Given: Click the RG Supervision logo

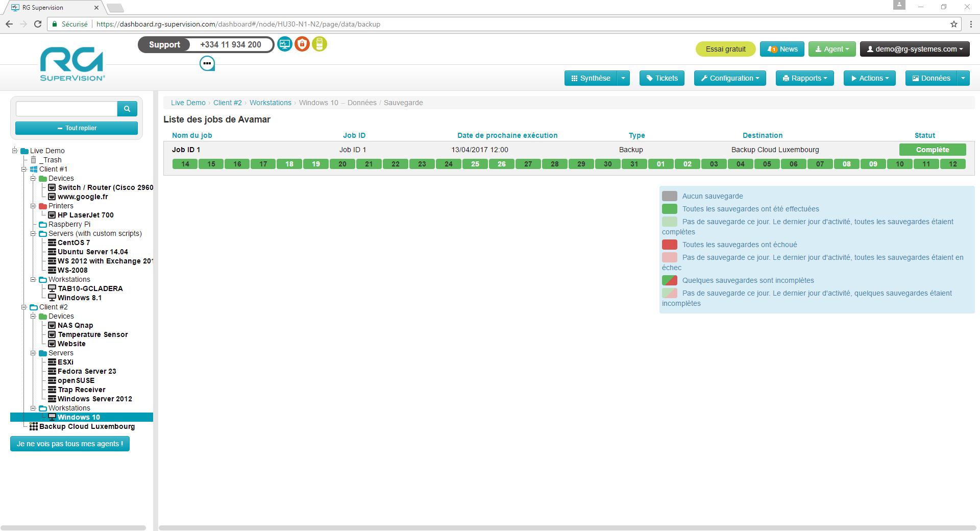Looking at the screenshot, I should [72, 64].
